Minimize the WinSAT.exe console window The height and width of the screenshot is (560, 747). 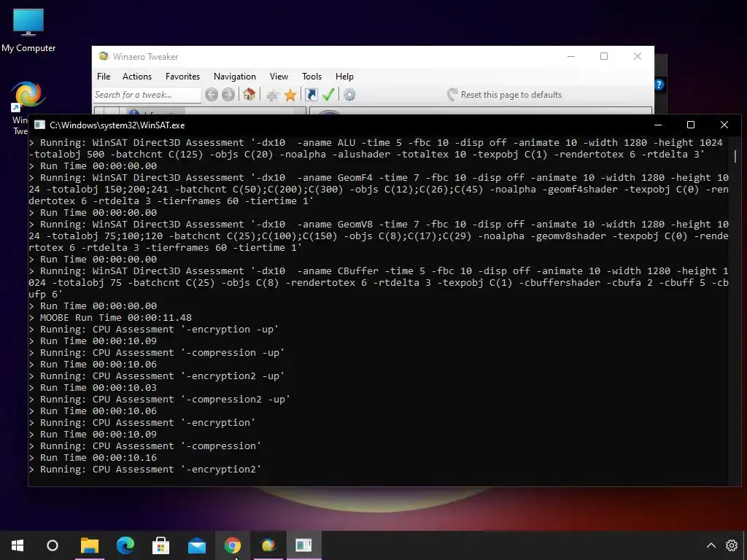658,125
